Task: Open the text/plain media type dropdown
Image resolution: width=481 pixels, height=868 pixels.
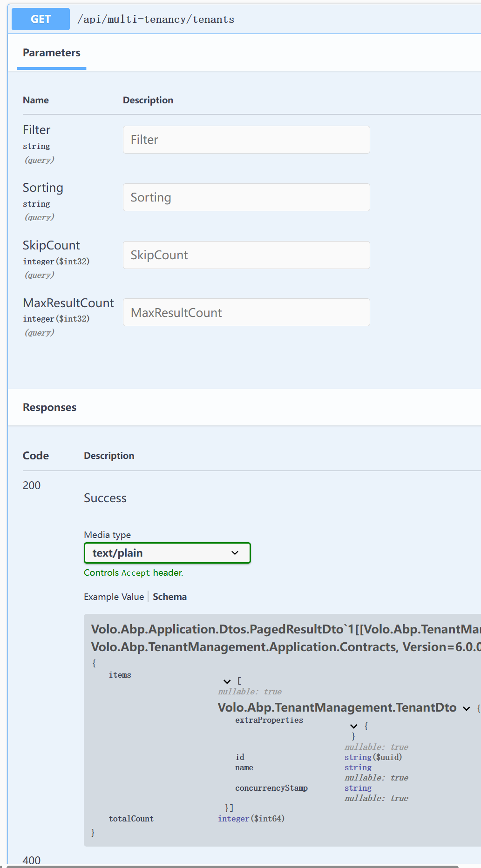Action: (x=167, y=553)
